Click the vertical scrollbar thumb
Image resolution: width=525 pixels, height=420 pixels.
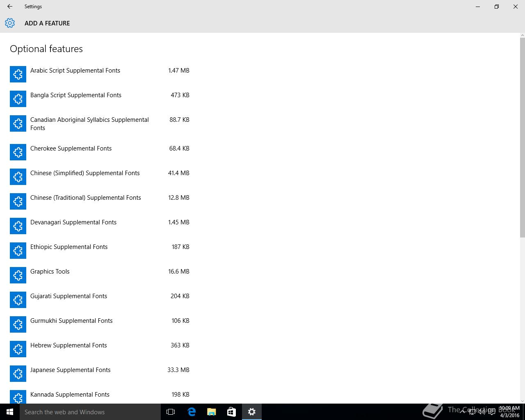(x=522, y=137)
